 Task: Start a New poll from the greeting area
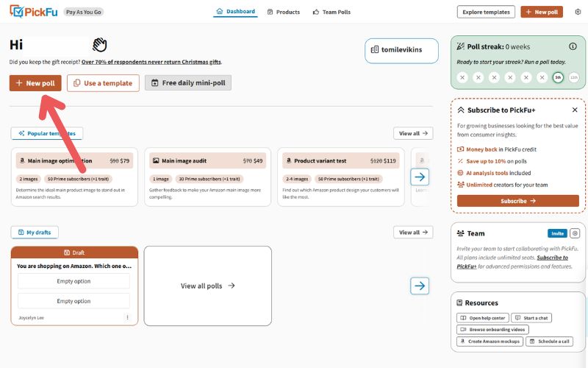point(35,83)
